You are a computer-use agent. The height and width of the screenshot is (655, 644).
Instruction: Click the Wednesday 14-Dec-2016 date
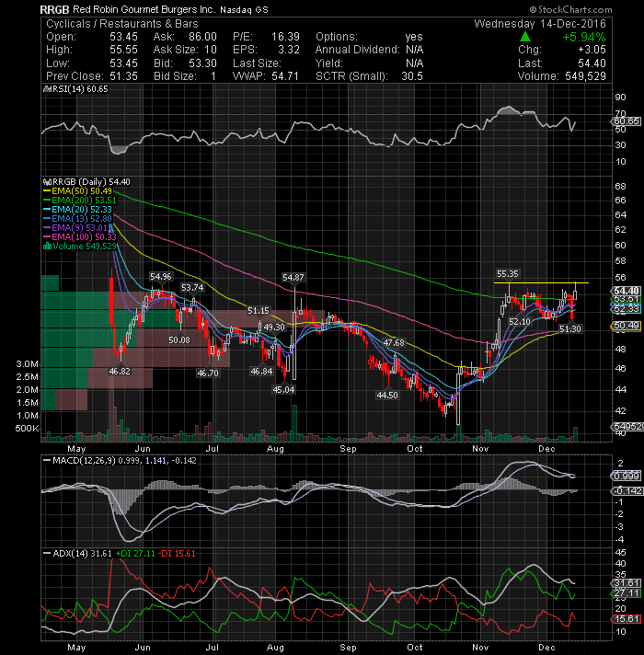pos(540,24)
